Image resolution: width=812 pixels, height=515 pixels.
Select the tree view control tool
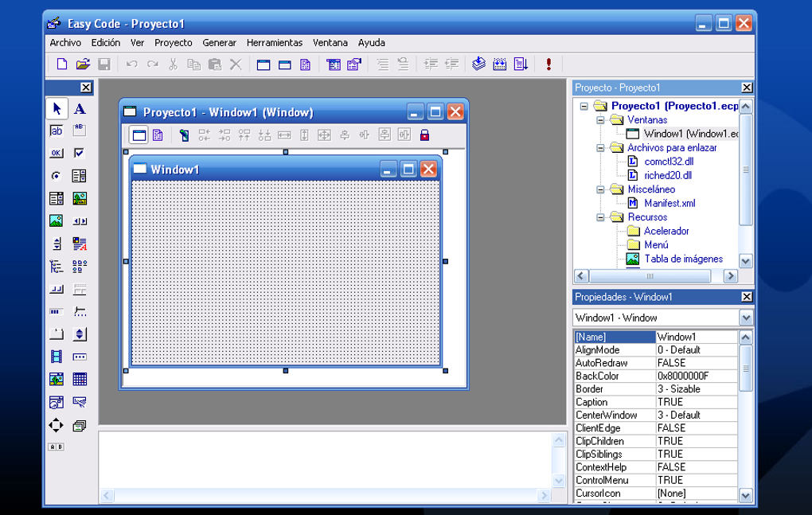coord(57,267)
